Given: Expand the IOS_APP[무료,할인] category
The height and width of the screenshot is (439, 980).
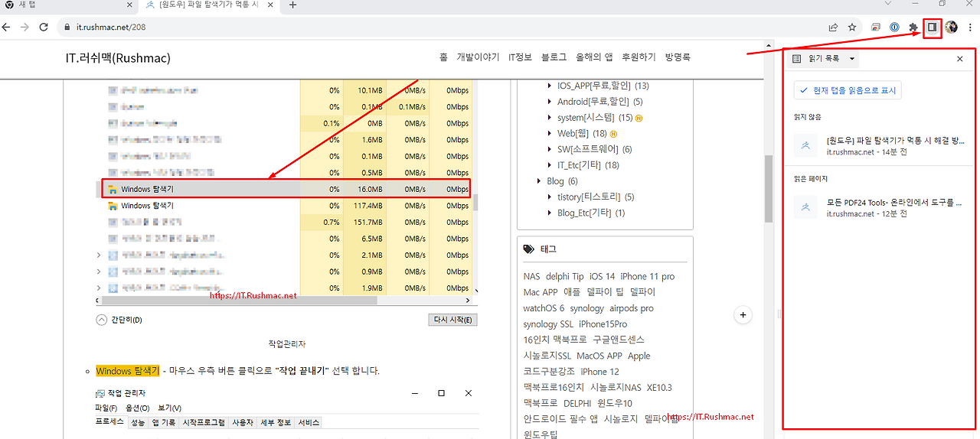Looking at the screenshot, I should [550, 86].
